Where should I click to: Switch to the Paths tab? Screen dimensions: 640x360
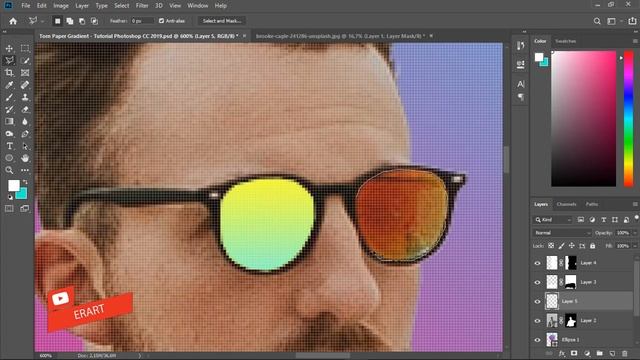click(591, 204)
